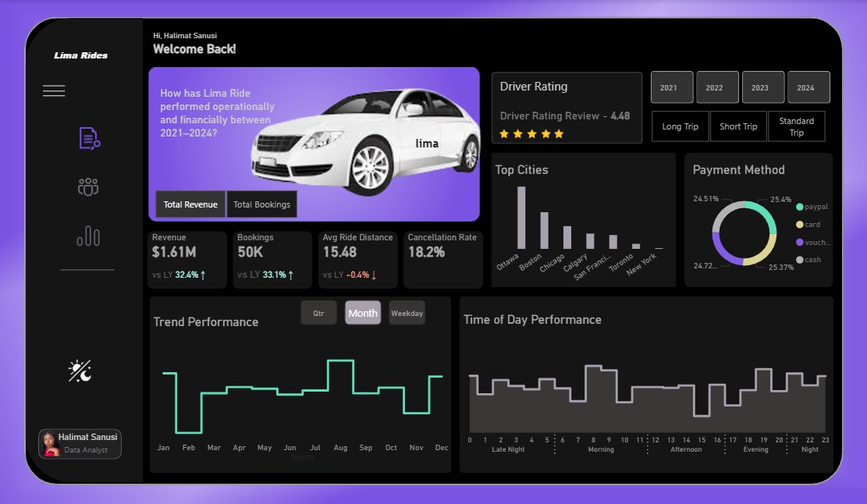
Task: Click the Trend Performance title
Action: 206,321
